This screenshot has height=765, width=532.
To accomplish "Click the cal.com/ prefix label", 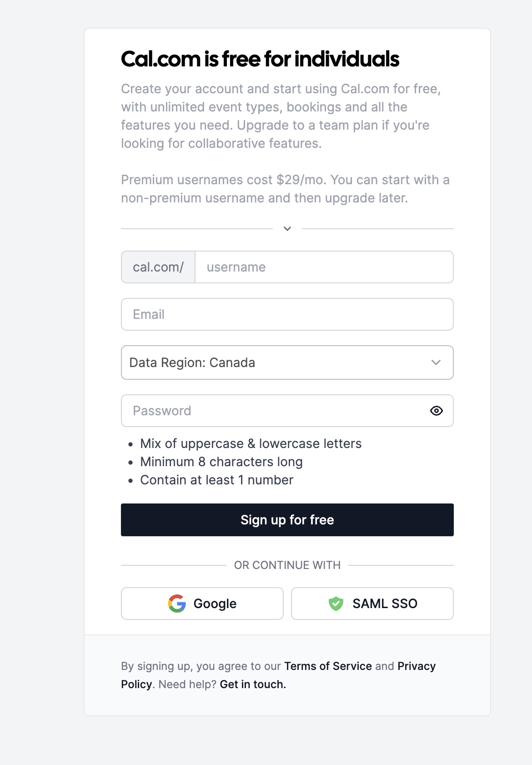I will pos(158,267).
